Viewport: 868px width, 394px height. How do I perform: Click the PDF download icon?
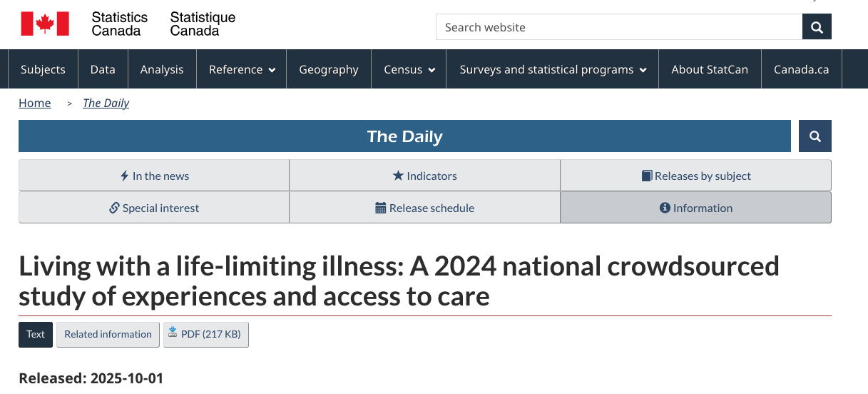click(173, 333)
